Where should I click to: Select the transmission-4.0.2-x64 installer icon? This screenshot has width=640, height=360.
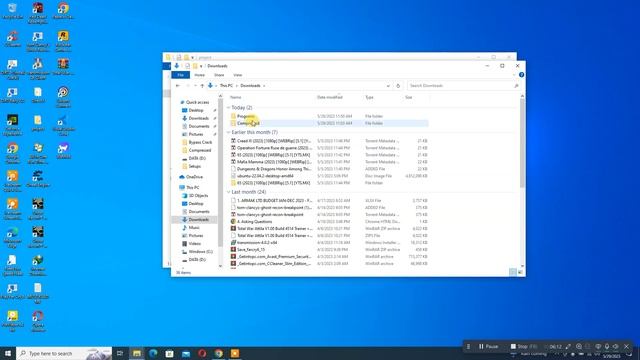[233, 242]
